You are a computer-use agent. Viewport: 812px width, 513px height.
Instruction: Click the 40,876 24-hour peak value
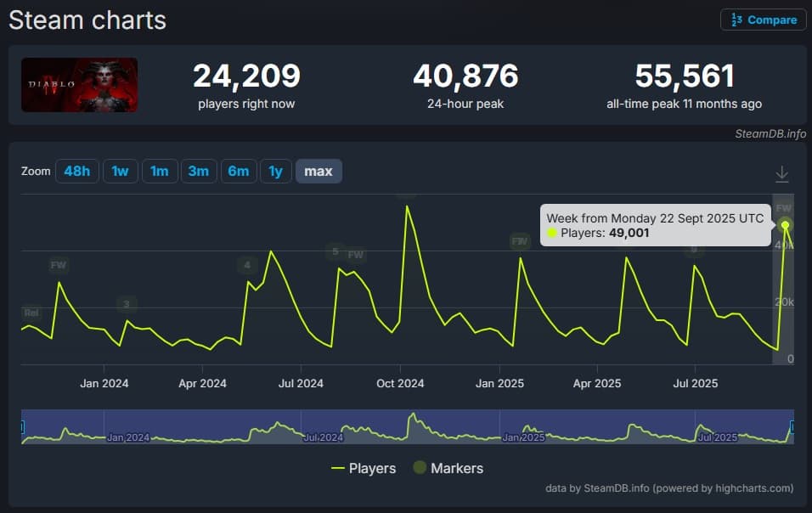pos(465,76)
